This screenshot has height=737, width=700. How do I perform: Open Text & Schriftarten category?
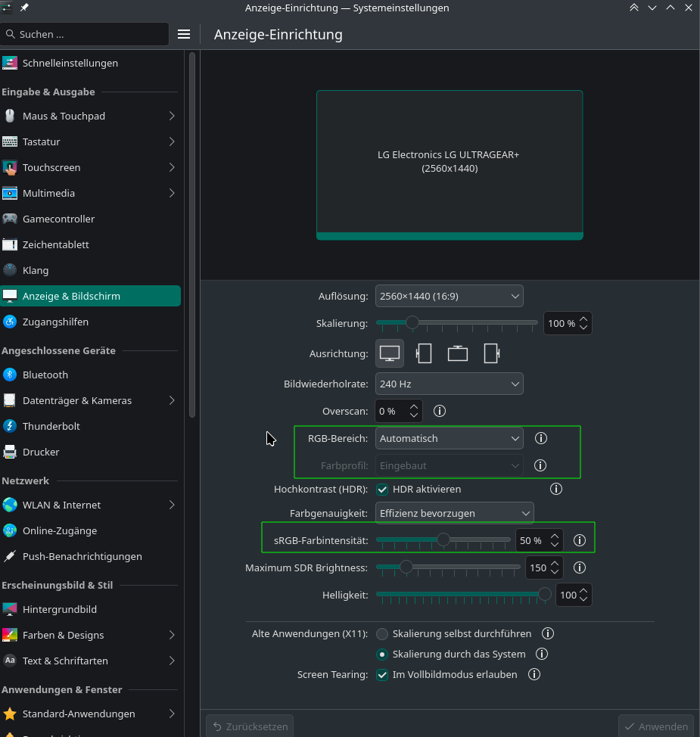[90, 661]
